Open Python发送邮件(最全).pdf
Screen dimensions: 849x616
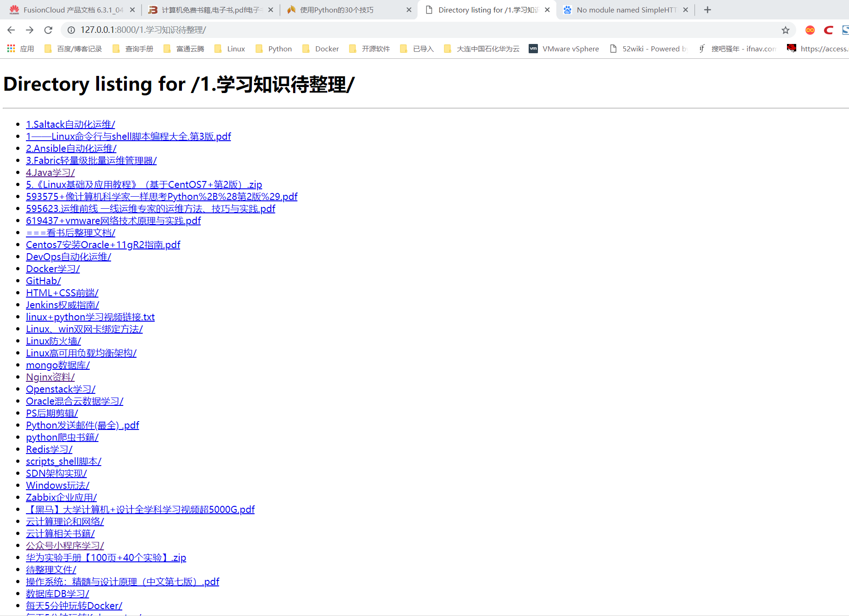point(82,425)
